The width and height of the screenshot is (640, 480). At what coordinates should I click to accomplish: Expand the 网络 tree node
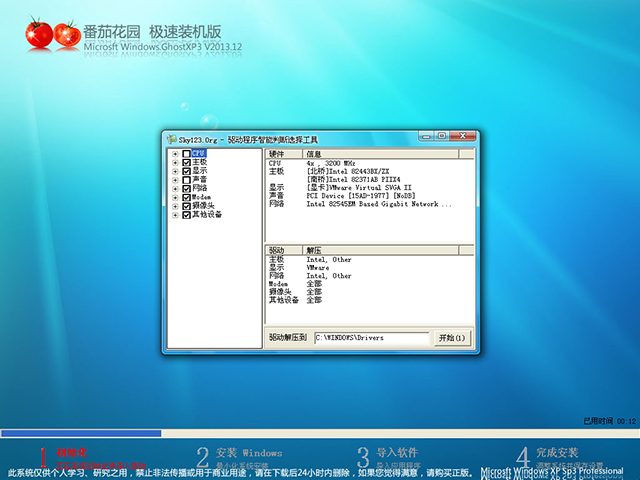tap(175, 189)
